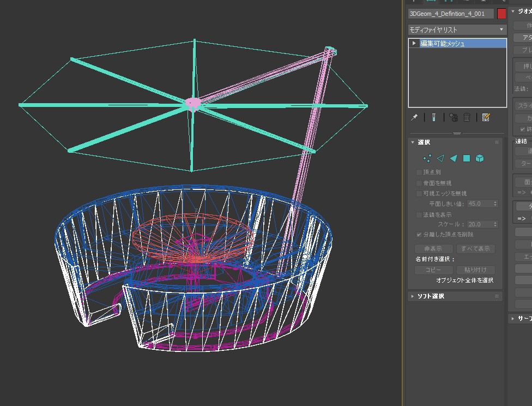Select Edge sub-object mode icon
Screen dimensions: 532x406
[x=440, y=158]
